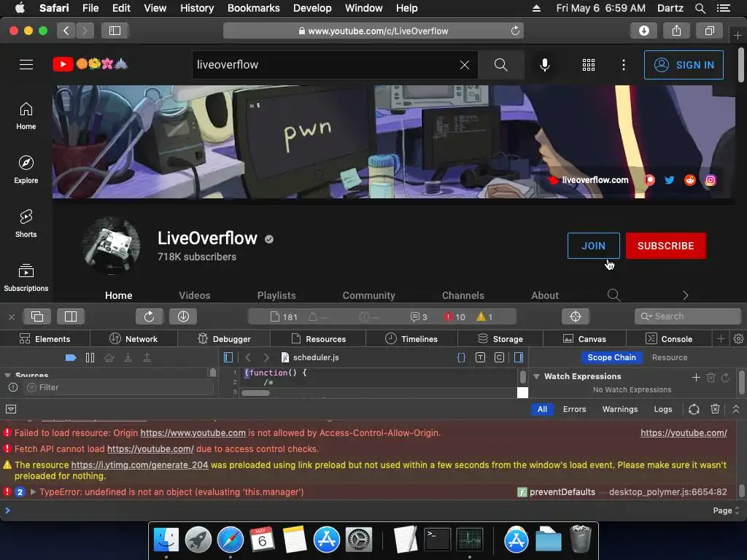This screenshot has height=560, width=747.
Task: Dock Web Inspector to the side
Action: 71,316
